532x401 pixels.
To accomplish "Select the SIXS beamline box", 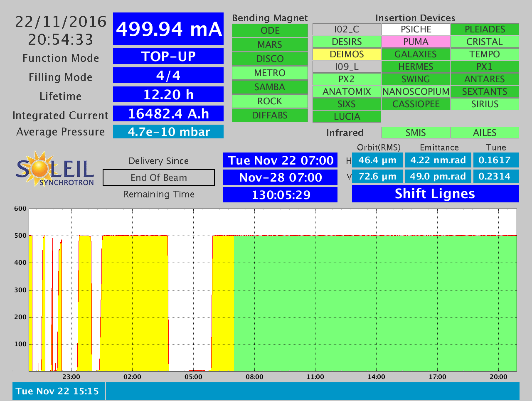I will point(347,104).
